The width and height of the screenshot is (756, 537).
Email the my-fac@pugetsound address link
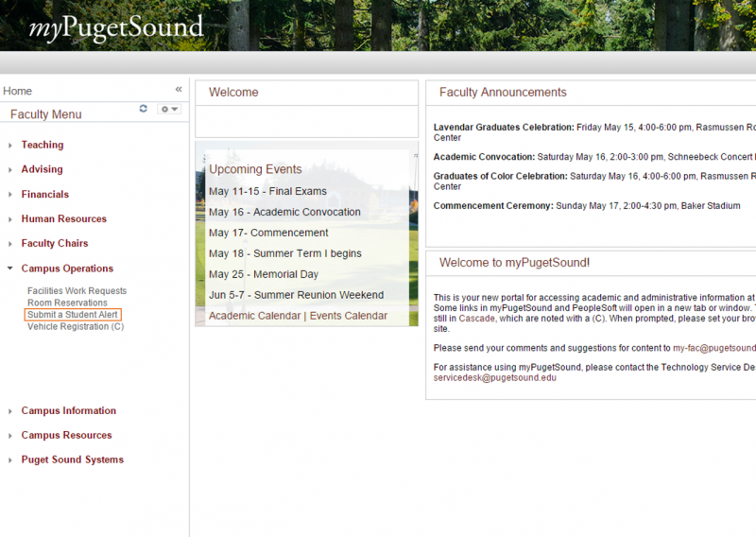pyautogui.click(x=714, y=348)
